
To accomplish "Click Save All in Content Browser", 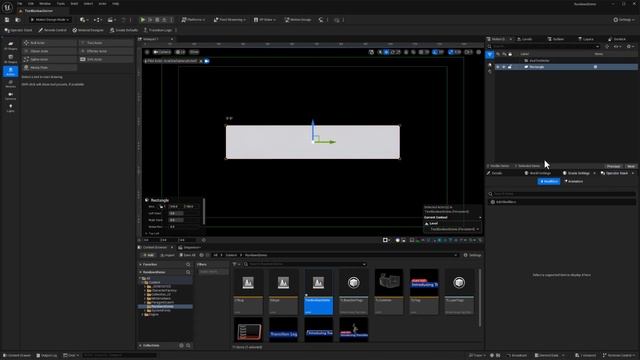I will [188, 255].
